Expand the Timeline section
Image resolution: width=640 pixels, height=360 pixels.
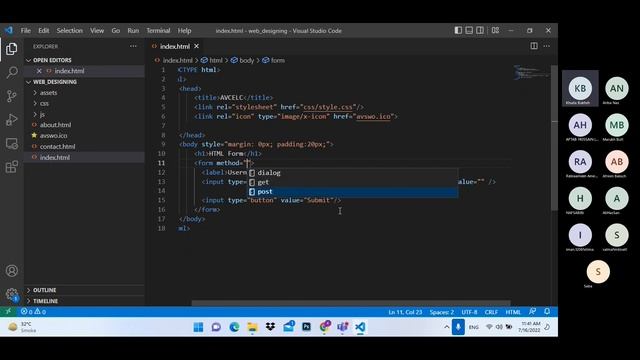84,301
